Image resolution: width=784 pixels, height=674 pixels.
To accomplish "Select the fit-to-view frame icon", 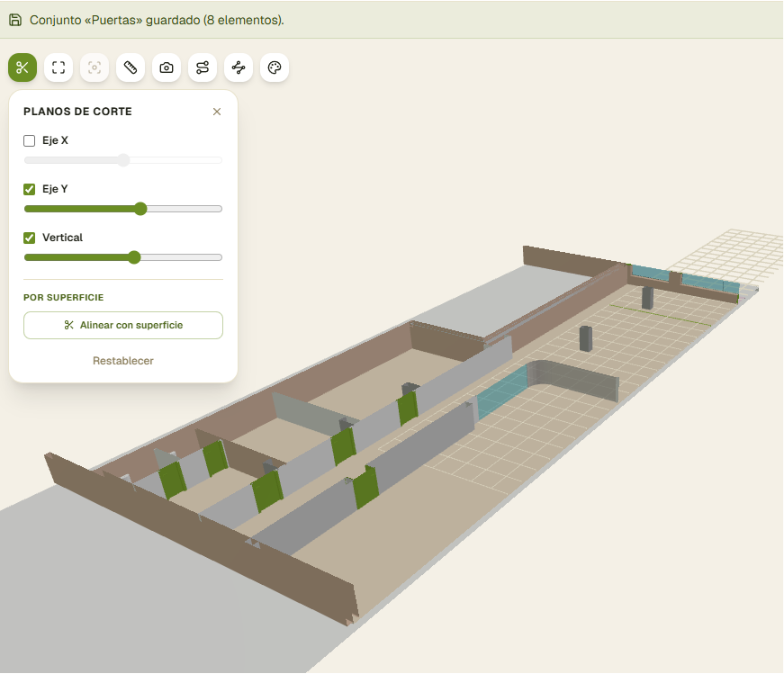I will tap(59, 67).
